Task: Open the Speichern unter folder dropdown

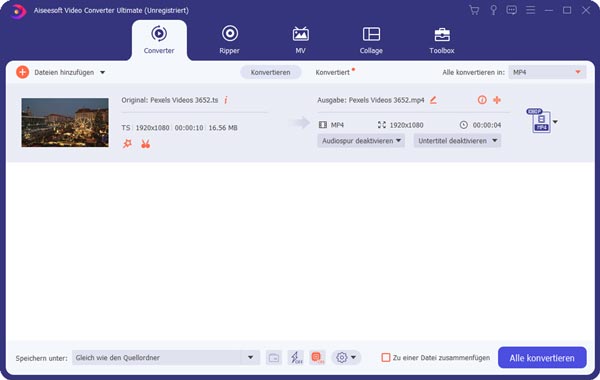Action: pos(166,358)
